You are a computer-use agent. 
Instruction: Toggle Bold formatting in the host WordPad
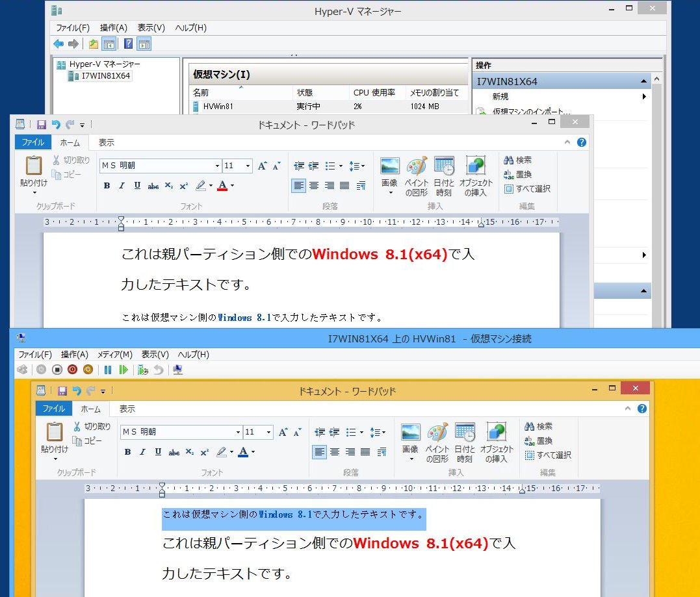click(x=107, y=186)
